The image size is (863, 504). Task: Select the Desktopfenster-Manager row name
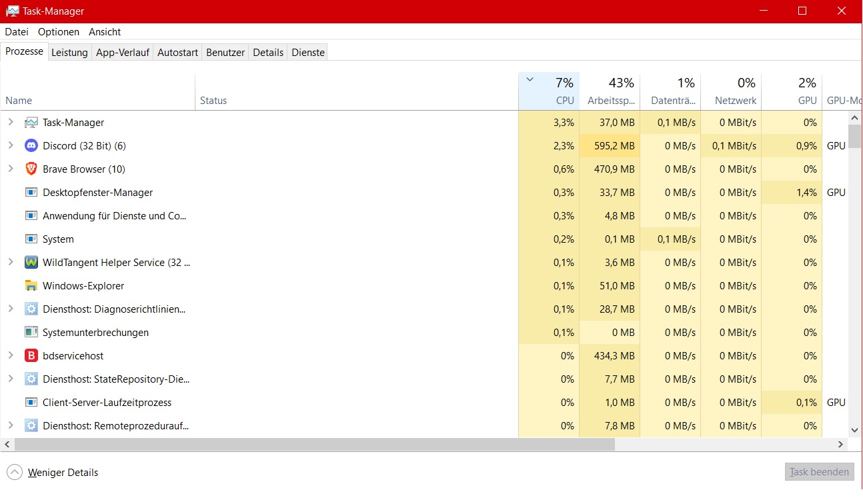pyautogui.click(x=98, y=193)
